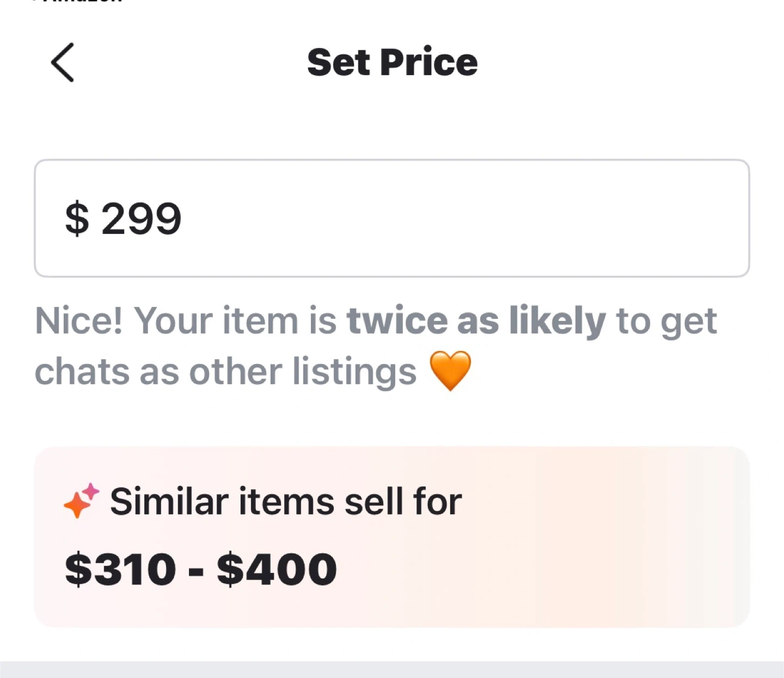The width and height of the screenshot is (784, 678).
Task: Tap the words 'to get' in hint
Action: click(666, 320)
